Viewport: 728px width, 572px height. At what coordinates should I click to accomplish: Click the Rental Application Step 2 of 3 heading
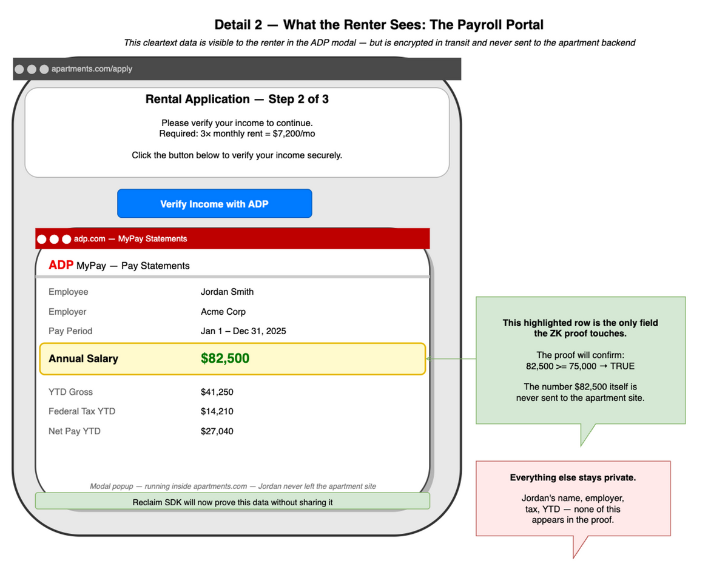pyautogui.click(x=237, y=99)
